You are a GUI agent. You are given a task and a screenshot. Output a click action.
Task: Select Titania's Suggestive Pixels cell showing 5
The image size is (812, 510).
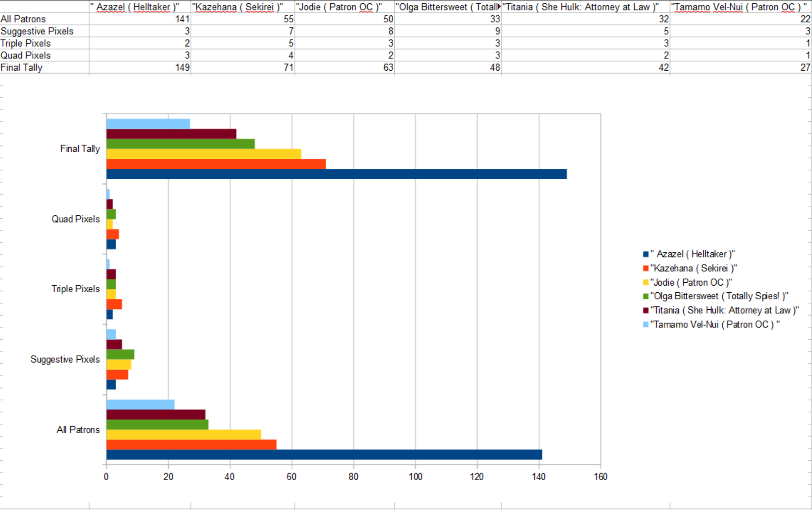point(585,31)
